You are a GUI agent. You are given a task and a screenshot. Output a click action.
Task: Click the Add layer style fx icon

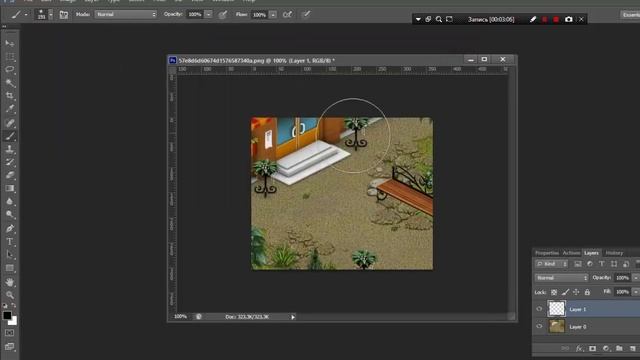pos(579,348)
